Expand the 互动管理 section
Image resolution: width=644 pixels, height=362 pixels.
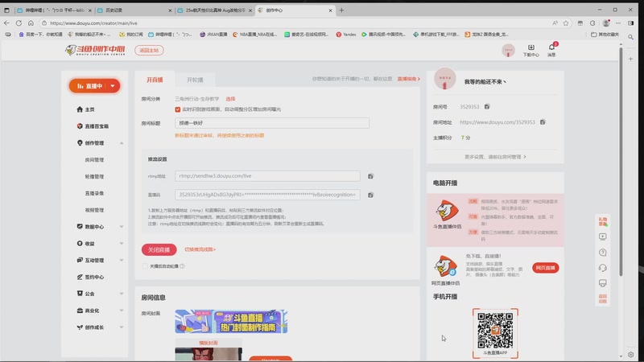122,260
